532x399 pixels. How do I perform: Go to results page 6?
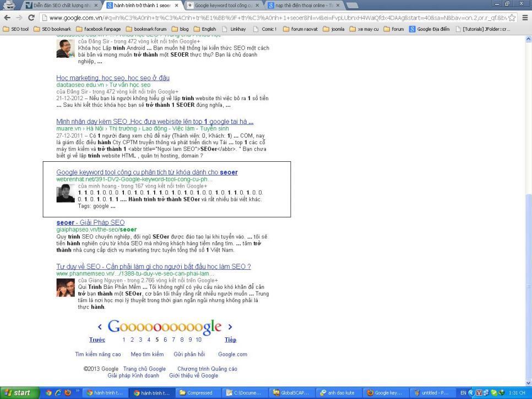tap(165, 340)
